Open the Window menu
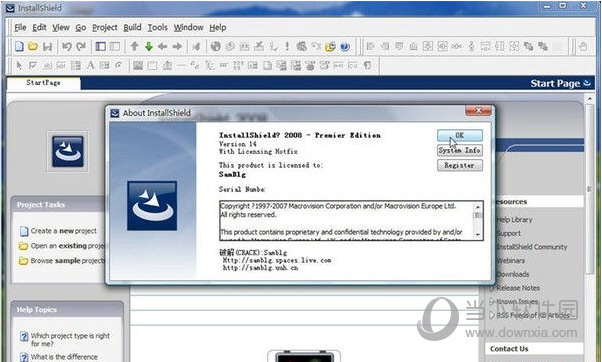 pos(188,28)
